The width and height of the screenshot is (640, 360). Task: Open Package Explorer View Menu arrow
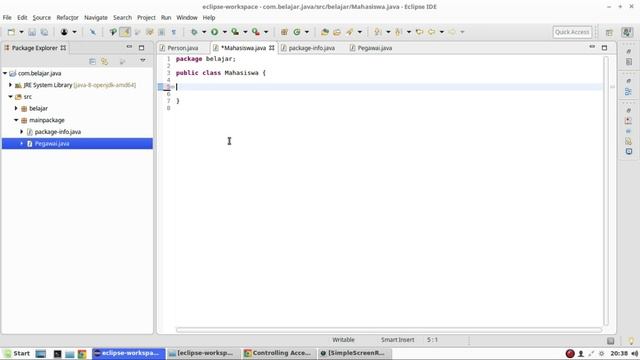pyautogui.click(x=143, y=61)
